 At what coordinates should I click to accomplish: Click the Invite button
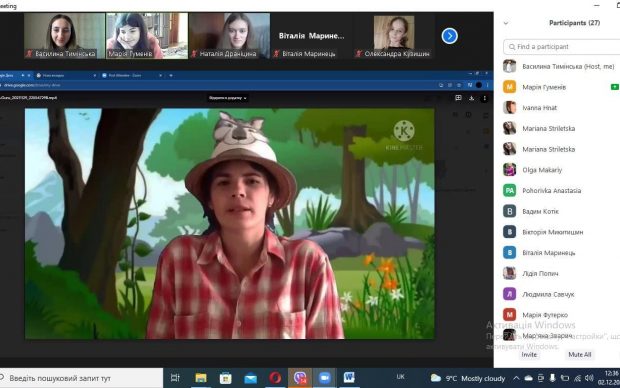coord(529,355)
